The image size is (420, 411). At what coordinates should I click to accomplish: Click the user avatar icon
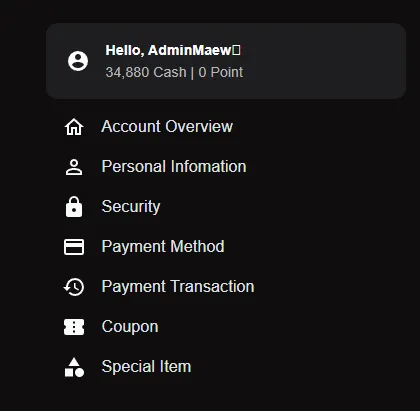tap(78, 61)
